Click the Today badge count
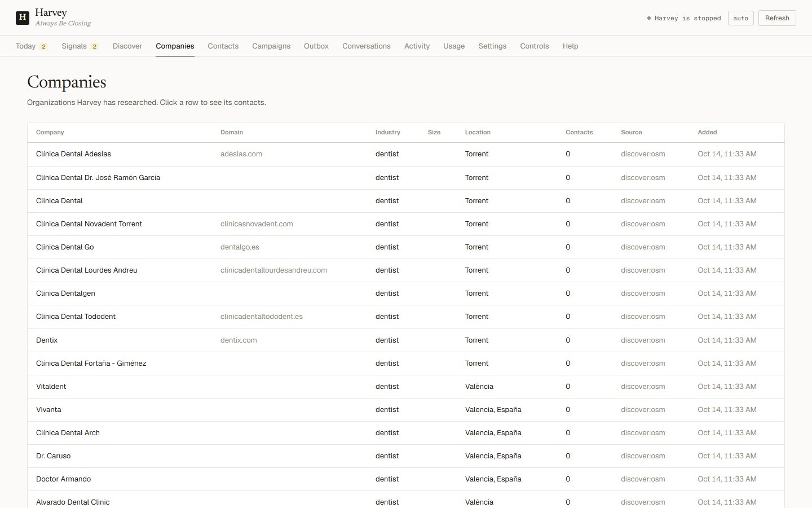812x508 pixels. tap(43, 46)
